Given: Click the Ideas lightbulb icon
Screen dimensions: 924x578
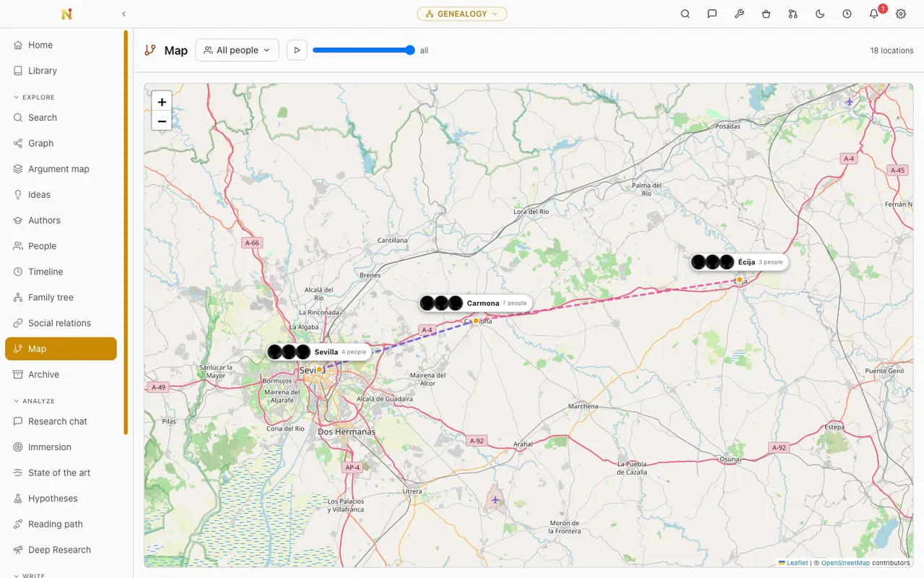Looking at the screenshot, I should [x=18, y=194].
